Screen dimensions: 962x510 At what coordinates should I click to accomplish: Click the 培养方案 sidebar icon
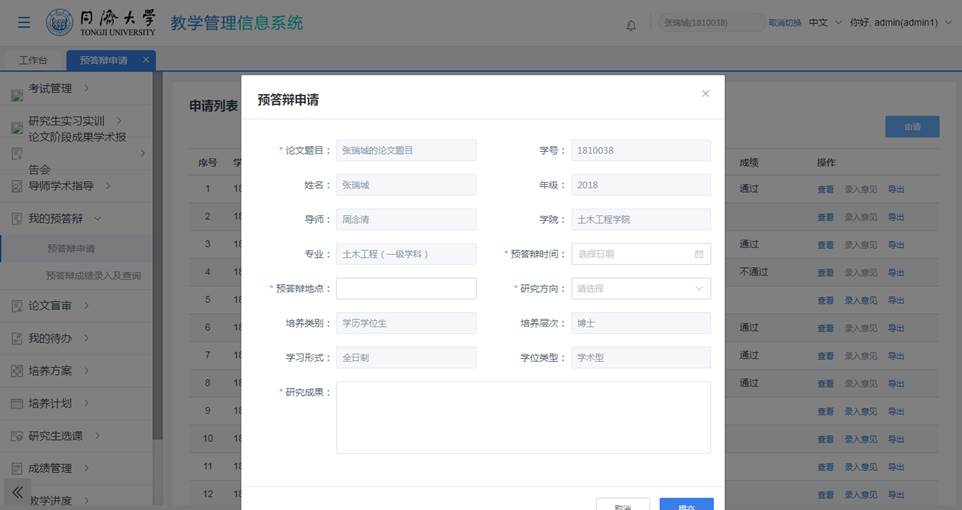17,371
